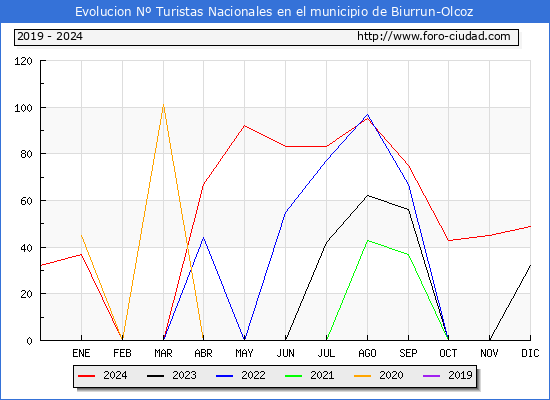
Task: Click the 40 value on y-axis
Action: click(26, 248)
